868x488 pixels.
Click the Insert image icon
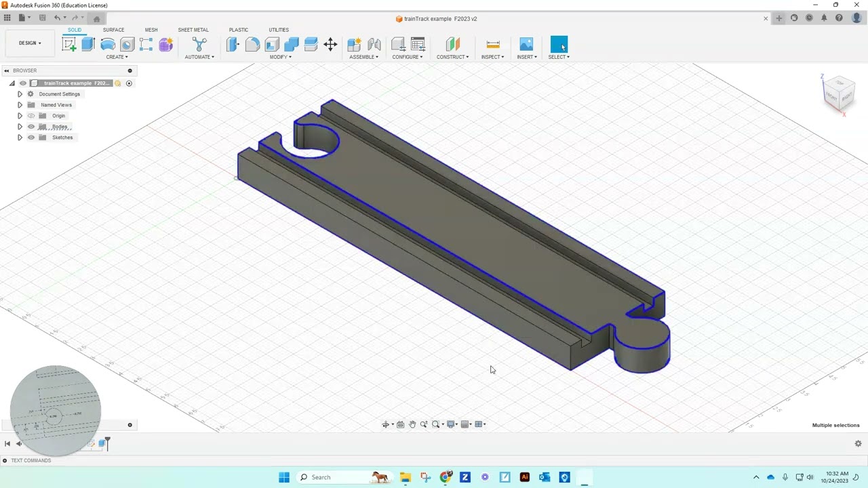tap(526, 45)
